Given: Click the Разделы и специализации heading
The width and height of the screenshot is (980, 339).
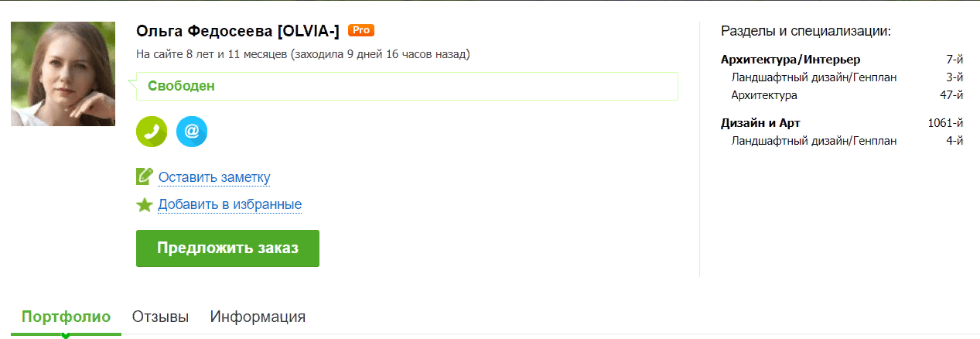Looking at the screenshot, I should [806, 32].
